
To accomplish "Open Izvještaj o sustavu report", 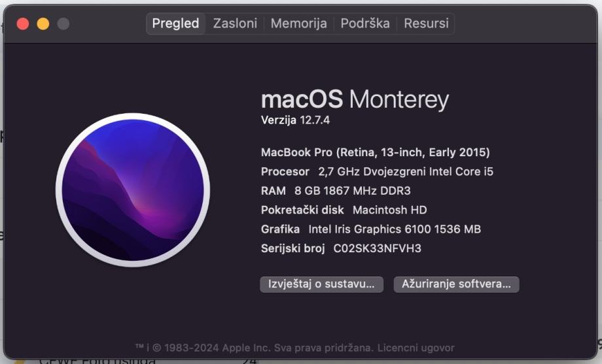I will 321,284.
